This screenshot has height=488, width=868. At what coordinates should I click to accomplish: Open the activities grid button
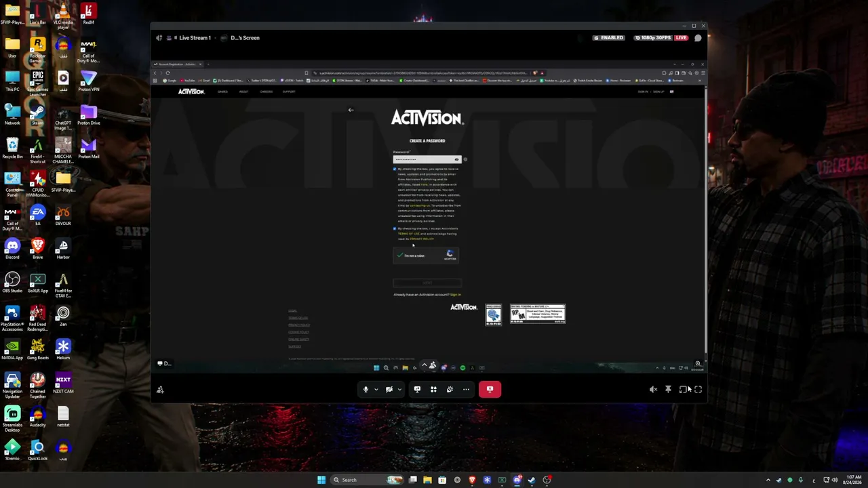(433, 390)
